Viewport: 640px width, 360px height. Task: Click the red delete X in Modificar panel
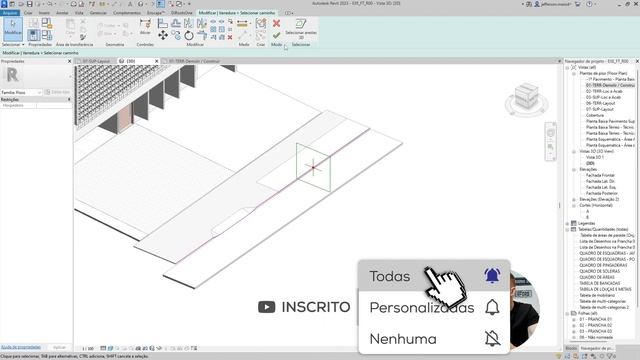point(230,37)
